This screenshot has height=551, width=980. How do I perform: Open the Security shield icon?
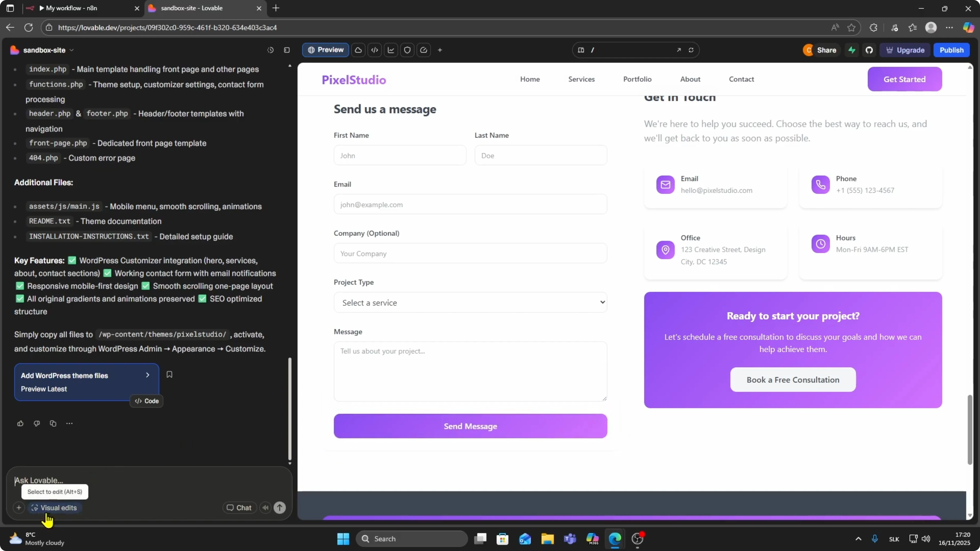click(x=407, y=50)
